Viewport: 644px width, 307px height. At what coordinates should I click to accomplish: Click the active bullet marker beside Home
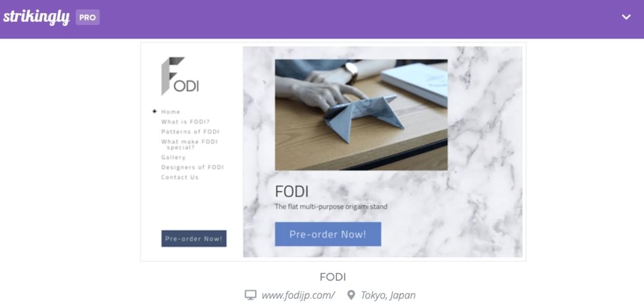pos(155,112)
